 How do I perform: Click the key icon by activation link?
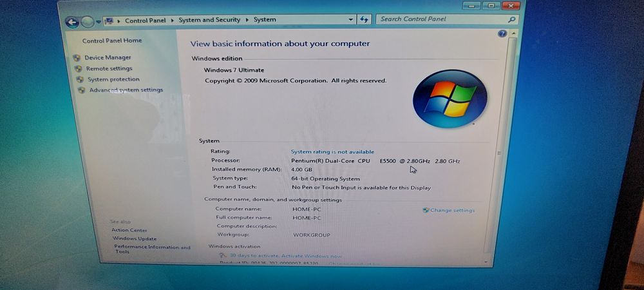tap(223, 255)
